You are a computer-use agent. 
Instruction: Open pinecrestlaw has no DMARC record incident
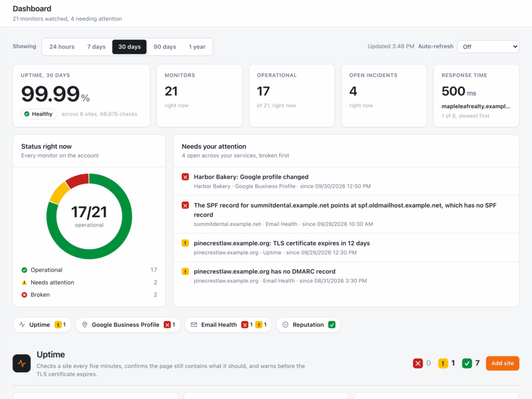pos(346,276)
